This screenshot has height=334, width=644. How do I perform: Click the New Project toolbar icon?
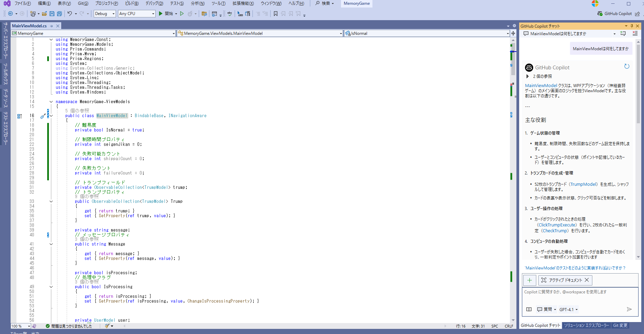[x=33, y=14]
